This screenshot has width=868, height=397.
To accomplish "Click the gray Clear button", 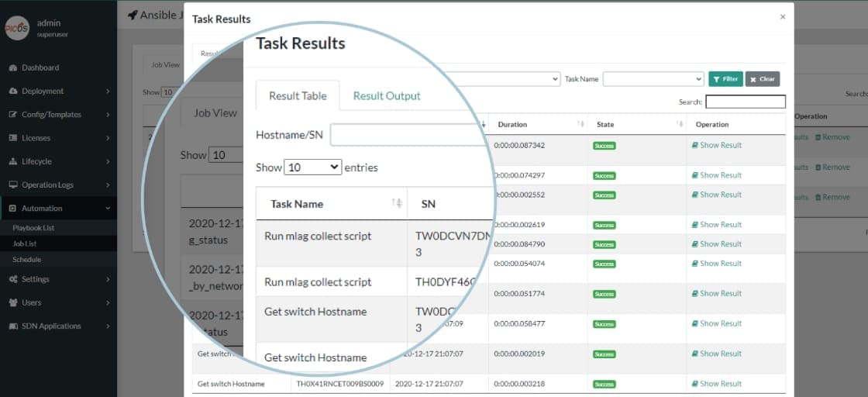I will pos(763,79).
